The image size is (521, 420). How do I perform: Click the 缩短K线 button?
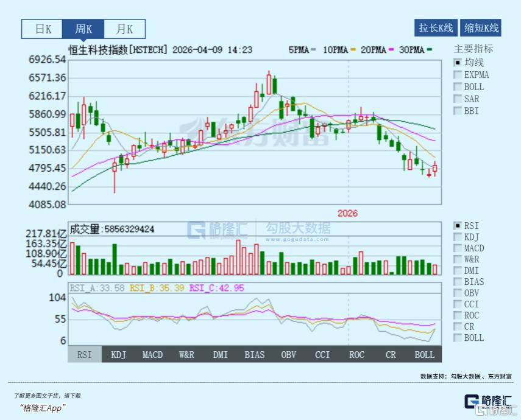[481, 28]
